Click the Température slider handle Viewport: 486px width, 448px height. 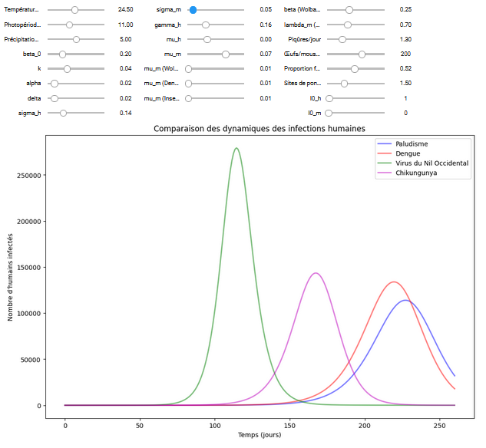[74, 10]
